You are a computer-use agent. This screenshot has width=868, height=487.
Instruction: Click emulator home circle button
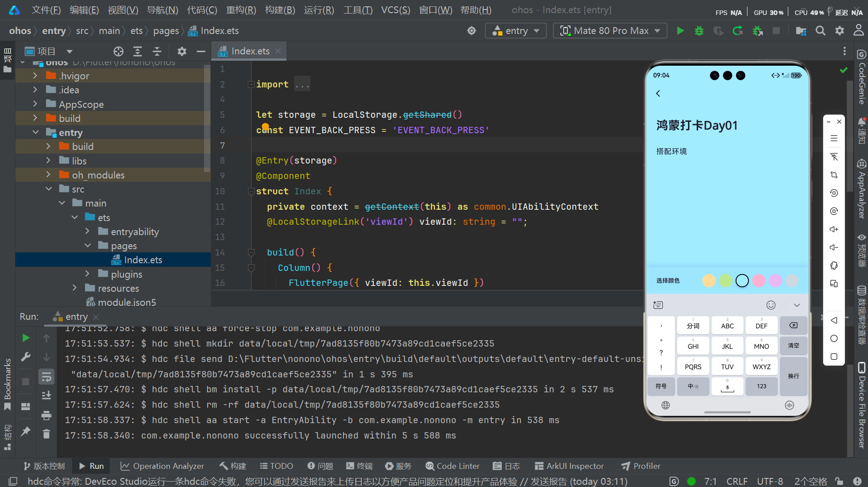(834, 338)
